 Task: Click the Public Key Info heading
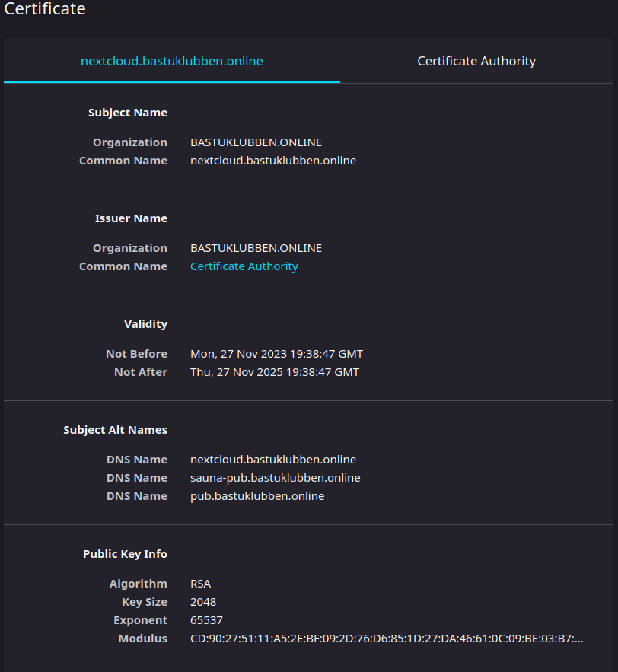(125, 554)
